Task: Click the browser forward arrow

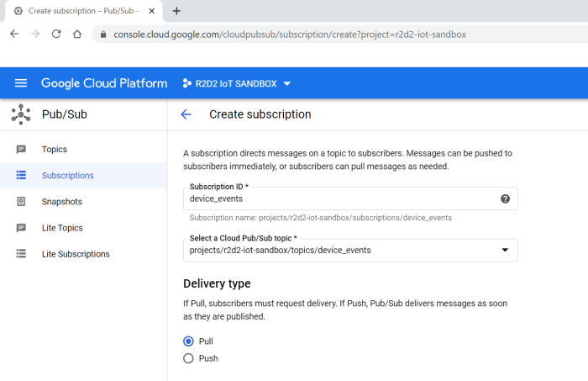Action: (35, 34)
